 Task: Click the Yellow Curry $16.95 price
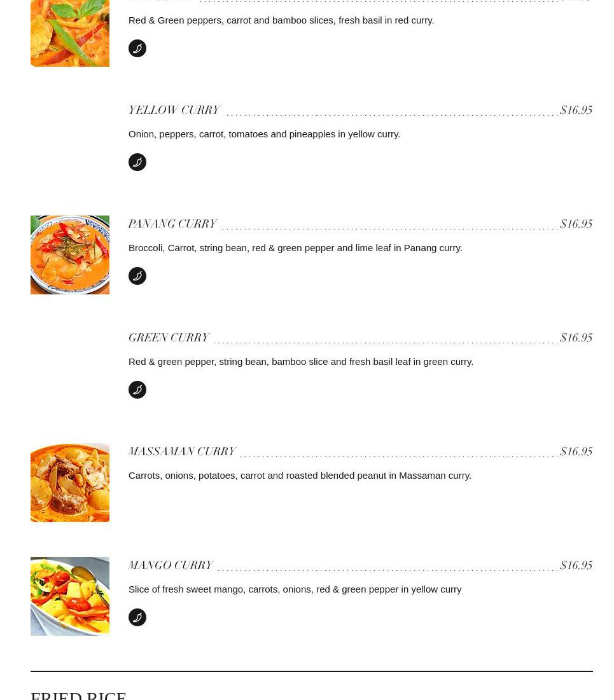[576, 111]
